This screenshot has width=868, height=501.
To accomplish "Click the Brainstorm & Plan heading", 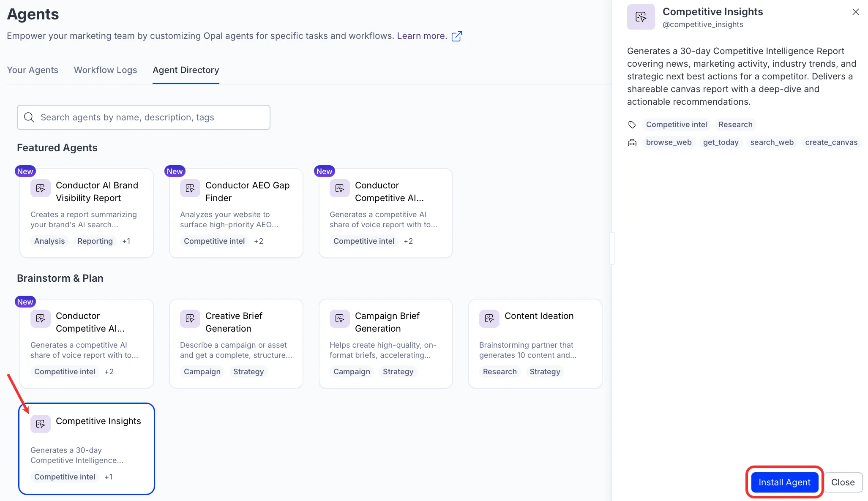I will 60,278.
